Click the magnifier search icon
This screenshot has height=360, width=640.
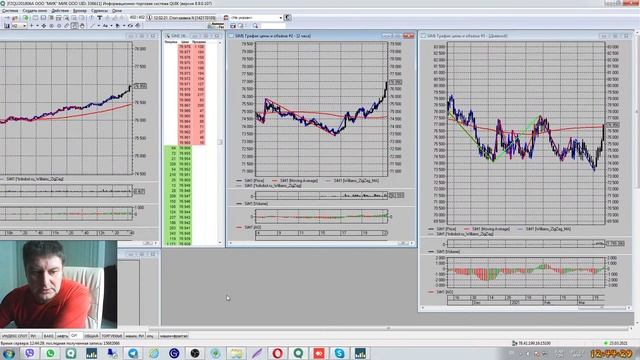click(255, 26)
